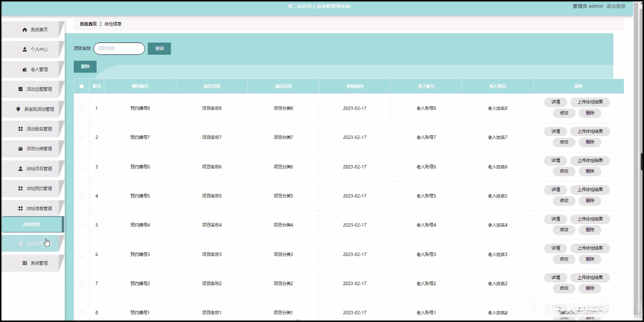Check the box for row 预约编号5

pos(82,195)
